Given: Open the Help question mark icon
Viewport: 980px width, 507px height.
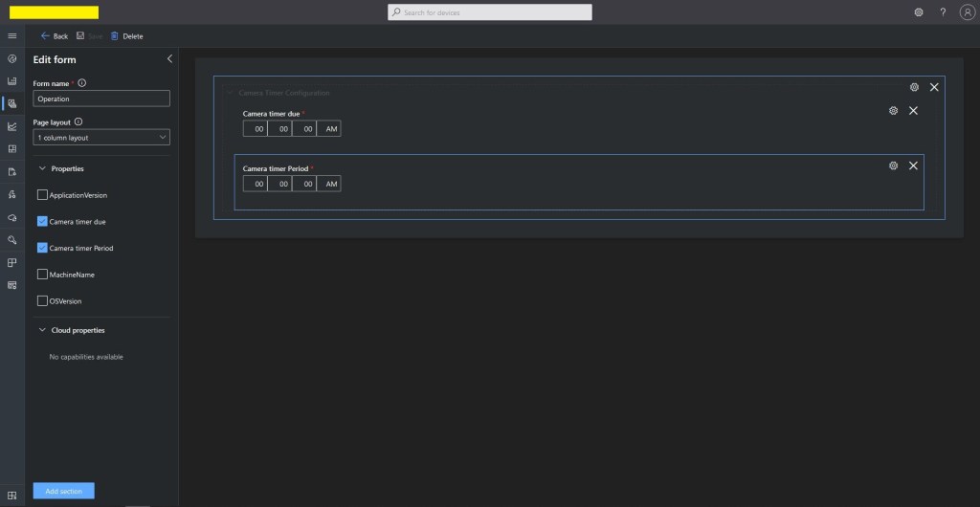Looking at the screenshot, I should [x=943, y=12].
